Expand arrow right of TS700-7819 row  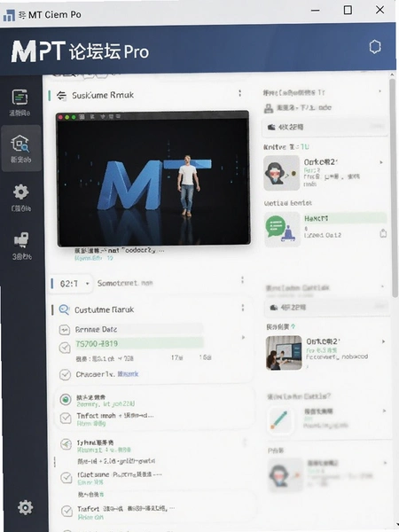tap(243, 337)
